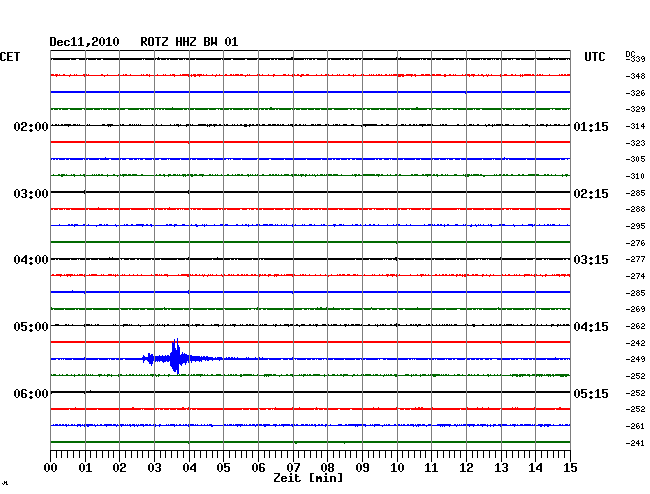
Task: Click the axis title 'Zeit [min]'
Action: click(308, 478)
